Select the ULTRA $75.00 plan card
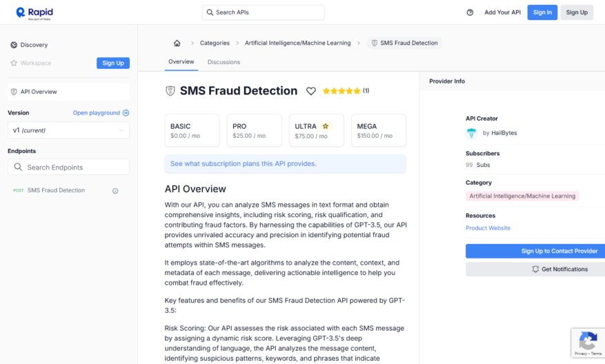Viewport: 605px width, 364px height. tap(317, 130)
